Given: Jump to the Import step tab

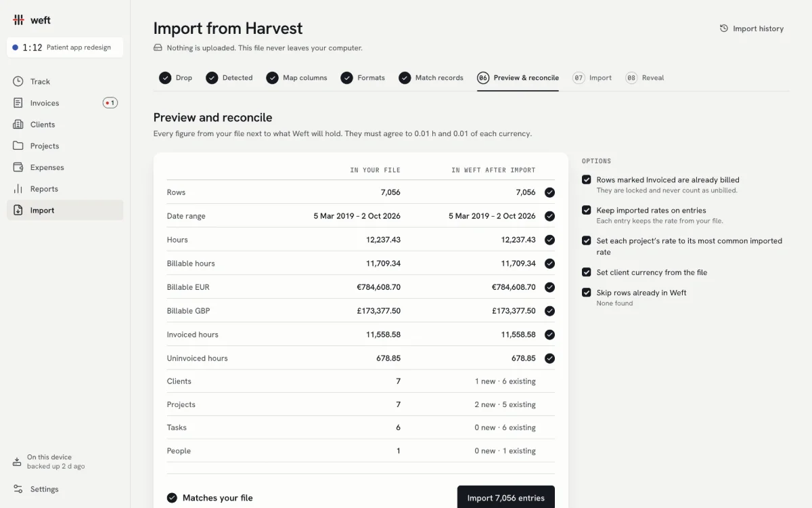Looking at the screenshot, I should coord(592,78).
